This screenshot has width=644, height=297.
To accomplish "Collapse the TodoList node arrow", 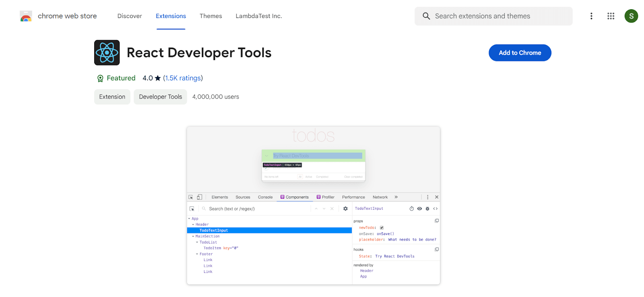I will click(197, 242).
